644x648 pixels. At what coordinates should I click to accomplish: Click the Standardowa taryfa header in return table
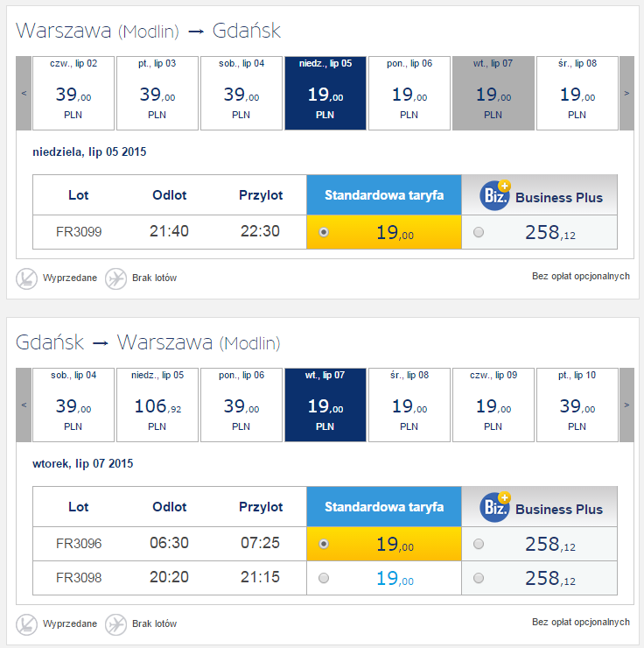[384, 507]
